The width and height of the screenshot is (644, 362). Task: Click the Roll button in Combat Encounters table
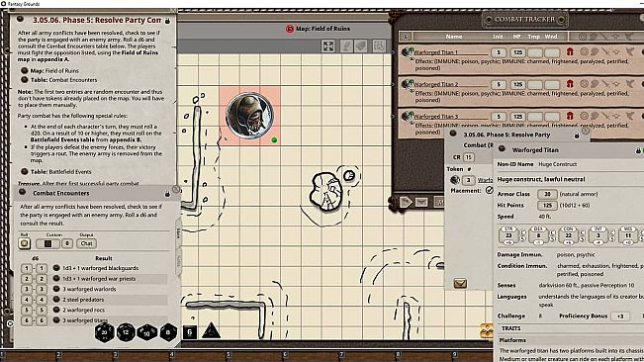pyautogui.click(x=24, y=243)
